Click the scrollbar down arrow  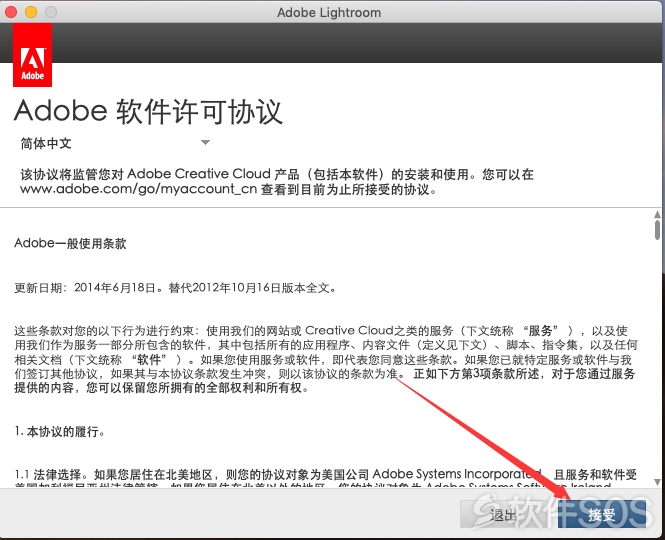pos(657,482)
